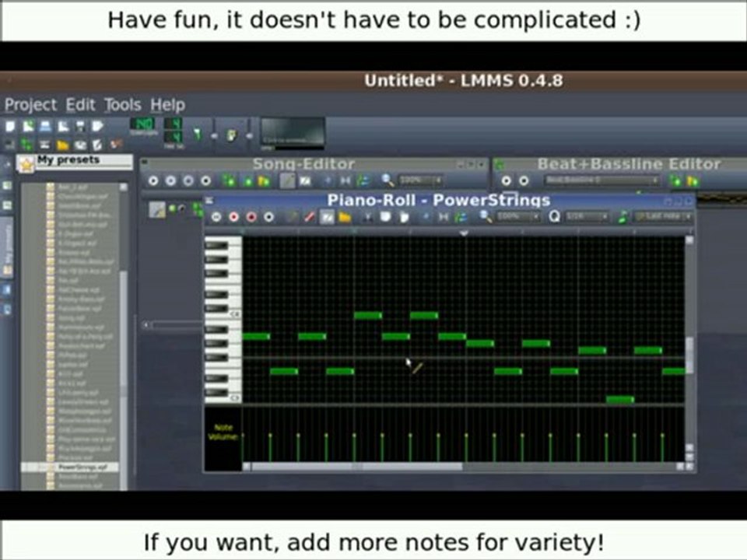Open the Help menu
This screenshot has height=560, width=747.
click(x=168, y=105)
